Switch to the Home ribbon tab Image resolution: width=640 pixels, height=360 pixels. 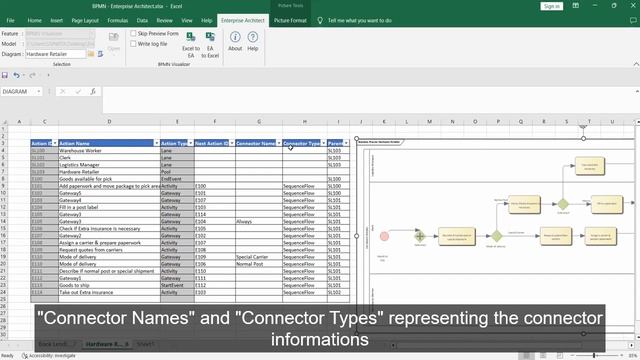click(x=34, y=20)
